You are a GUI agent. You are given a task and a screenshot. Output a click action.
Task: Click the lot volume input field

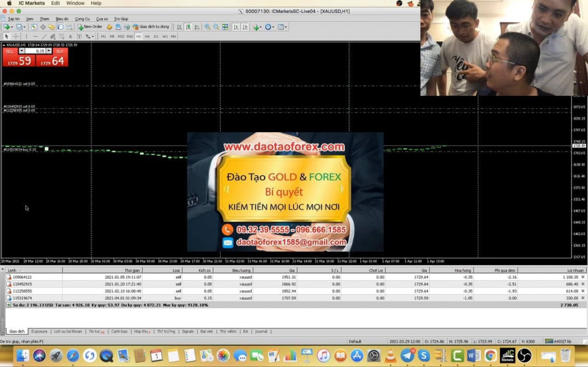[x=35, y=51]
